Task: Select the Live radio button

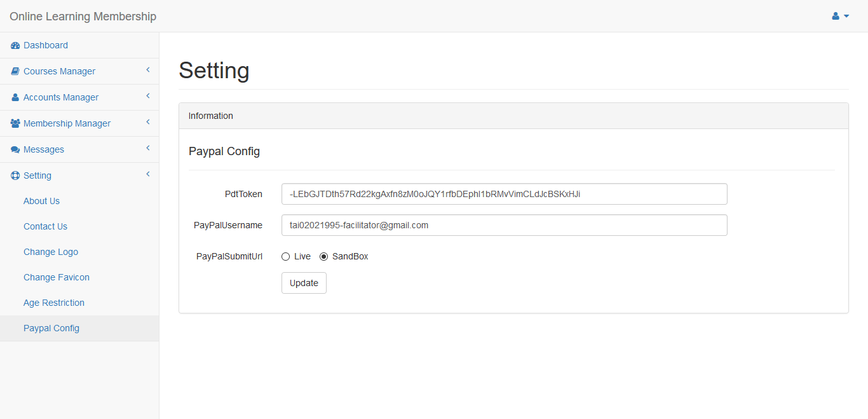Action: coord(286,257)
